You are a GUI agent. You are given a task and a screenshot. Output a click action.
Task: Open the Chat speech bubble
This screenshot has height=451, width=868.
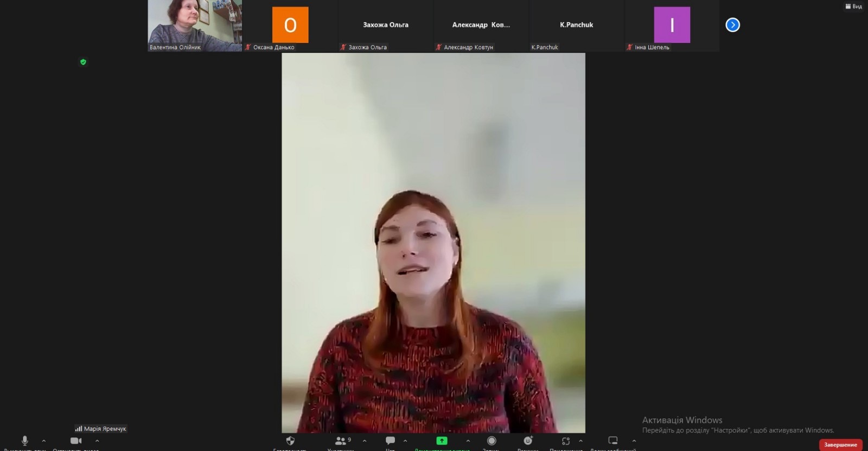390,441
